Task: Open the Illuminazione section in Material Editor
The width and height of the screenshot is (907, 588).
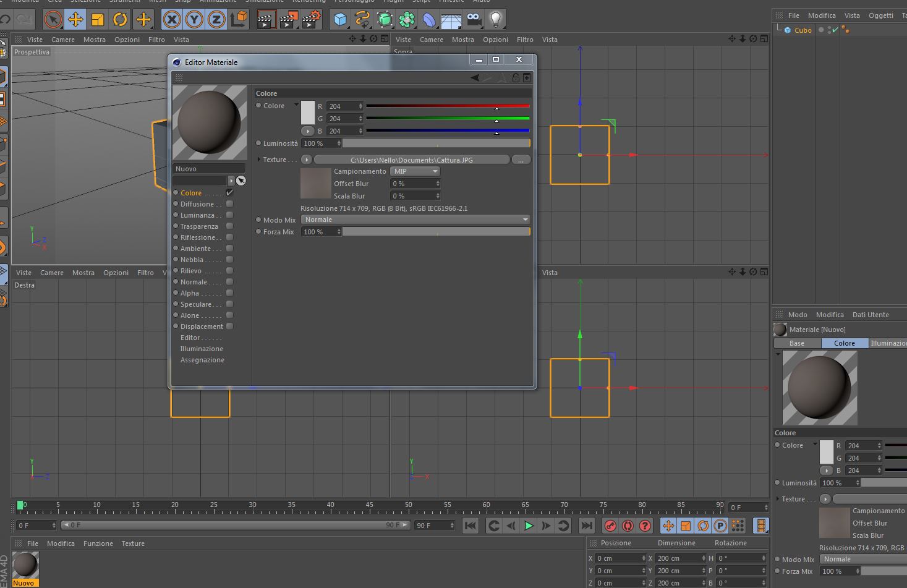Action: click(x=202, y=349)
